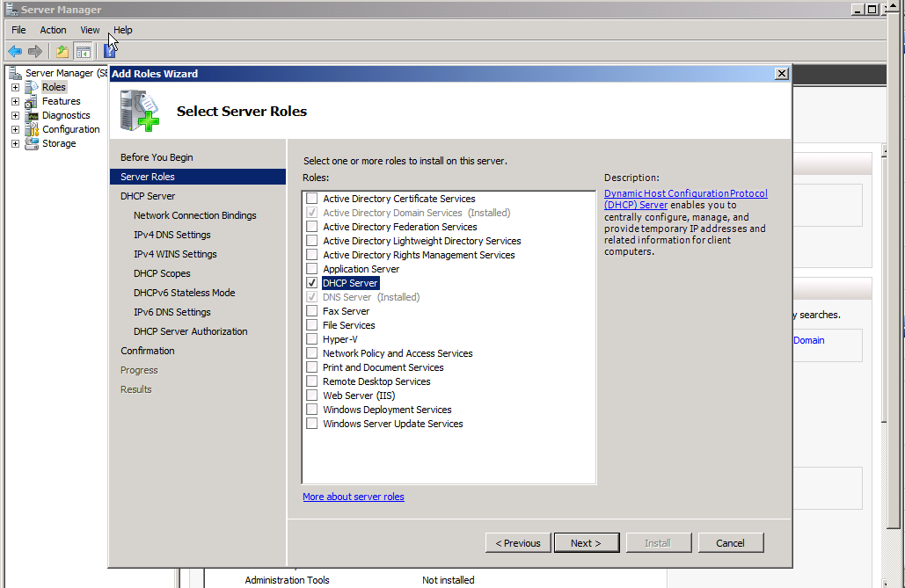905x588 pixels.
Task: Open IPv4 DNS Settings step
Action: coord(172,235)
